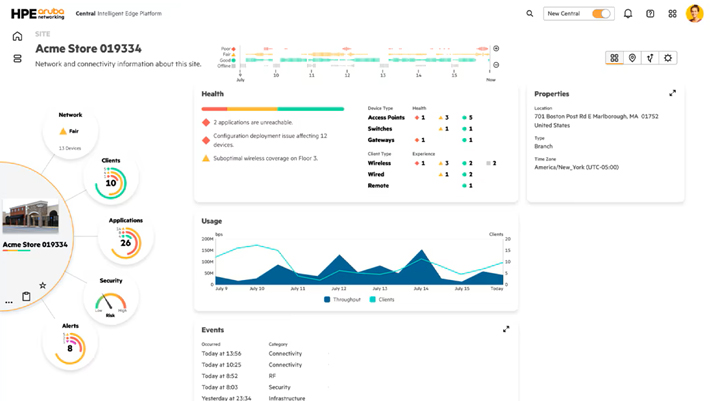Open site settings gear tab
This screenshot has width=710, height=401.
click(668, 58)
